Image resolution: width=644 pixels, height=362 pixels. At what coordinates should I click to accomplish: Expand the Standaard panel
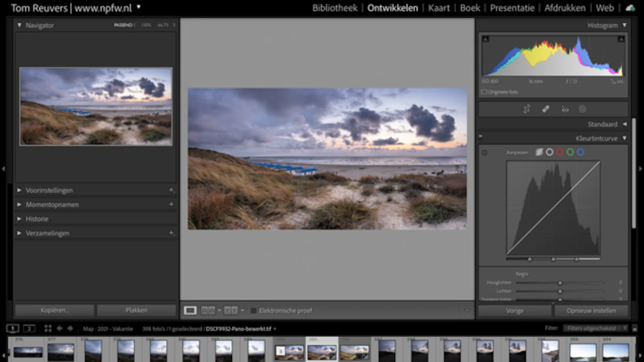pos(624,124)
